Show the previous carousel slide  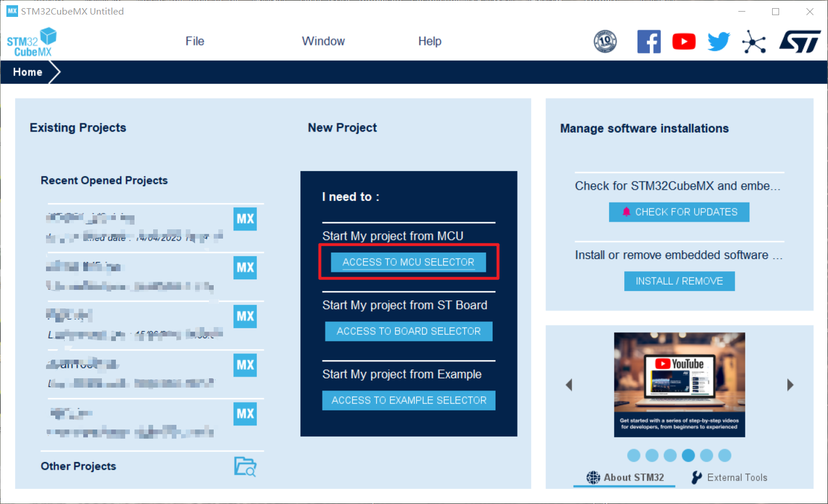pos(569,385)
